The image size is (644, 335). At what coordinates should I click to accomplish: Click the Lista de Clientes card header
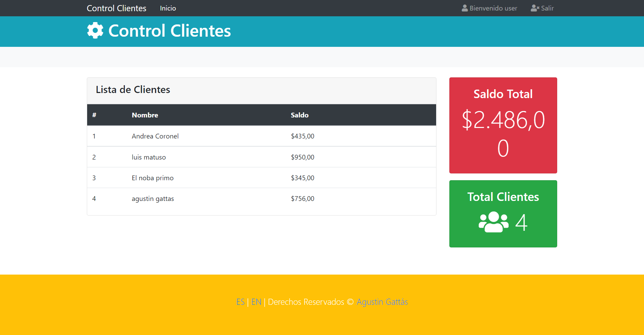[x=261, y=91]
